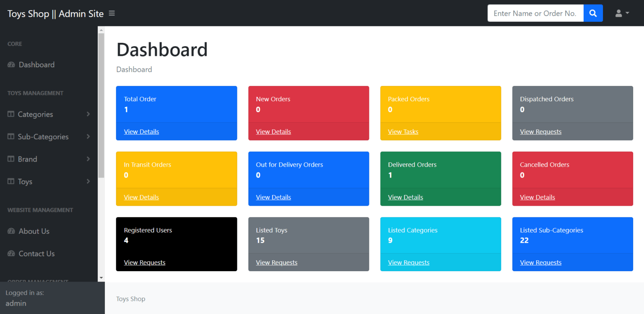This screenshot has height=314, width=644.
Task: Click the Toys icon in Toys Management
Action: click(x=10, y=181)
